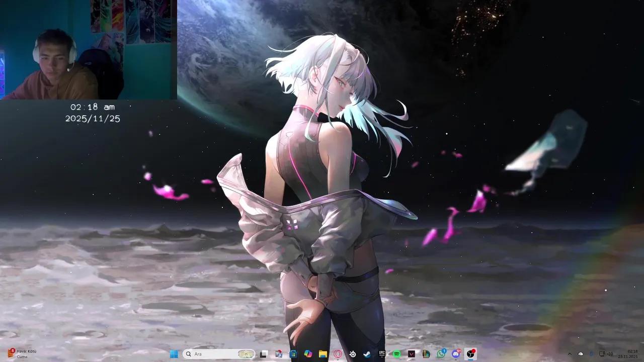The image size is (644, 362).
Task: Launch Copilot from the taskbar
Action: tap(308, 354)
